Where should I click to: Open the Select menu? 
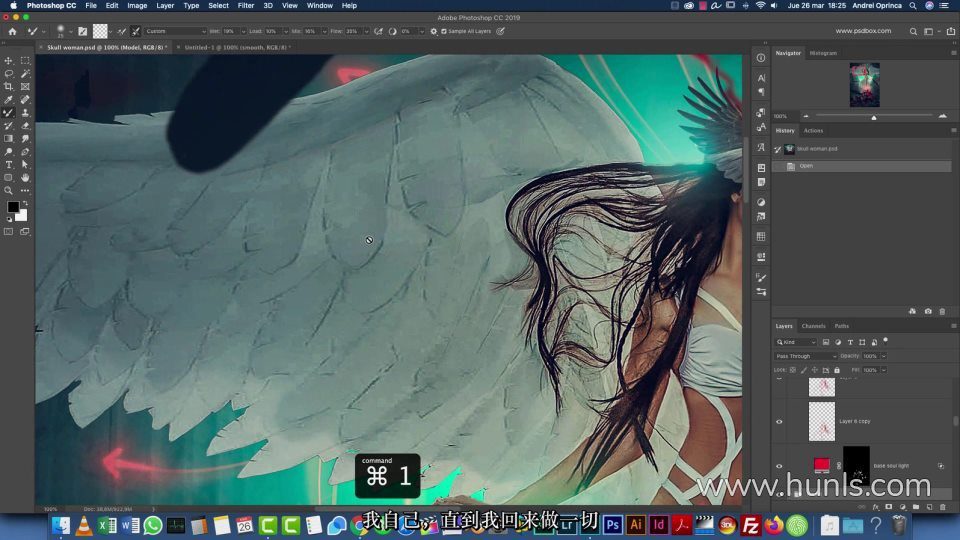(218, 6)
